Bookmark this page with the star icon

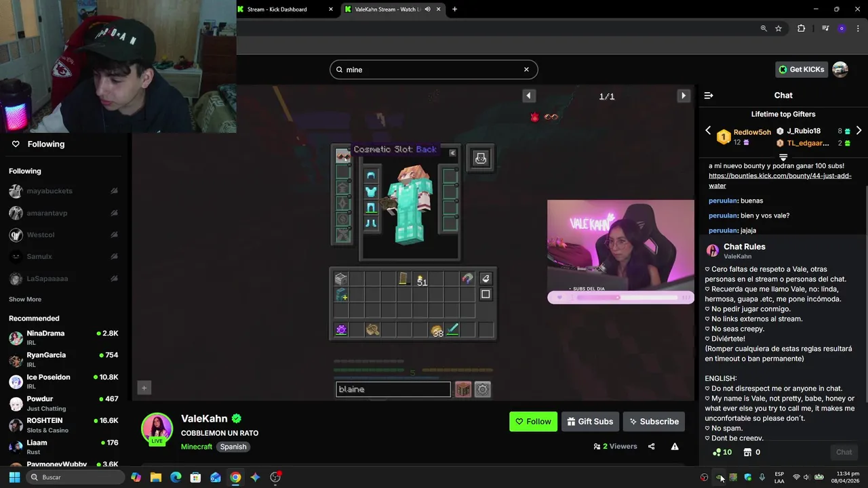[x=778, y=28]
